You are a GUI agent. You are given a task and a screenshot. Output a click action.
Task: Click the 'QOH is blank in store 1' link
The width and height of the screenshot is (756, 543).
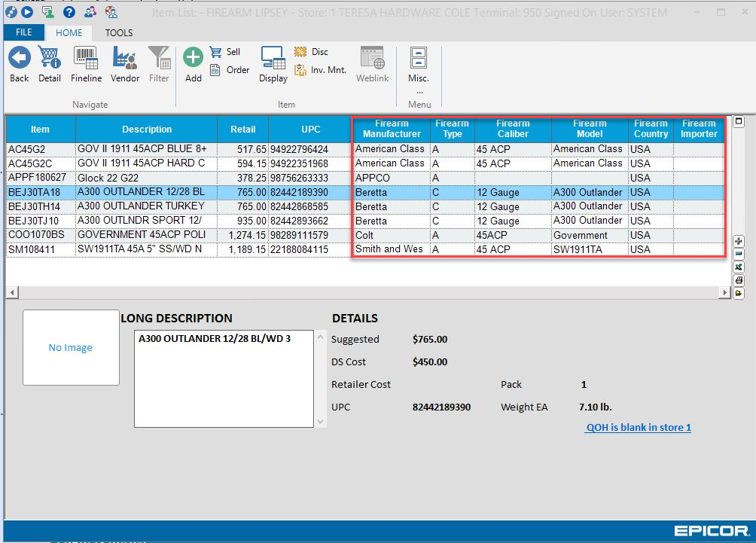coord(638,428)
